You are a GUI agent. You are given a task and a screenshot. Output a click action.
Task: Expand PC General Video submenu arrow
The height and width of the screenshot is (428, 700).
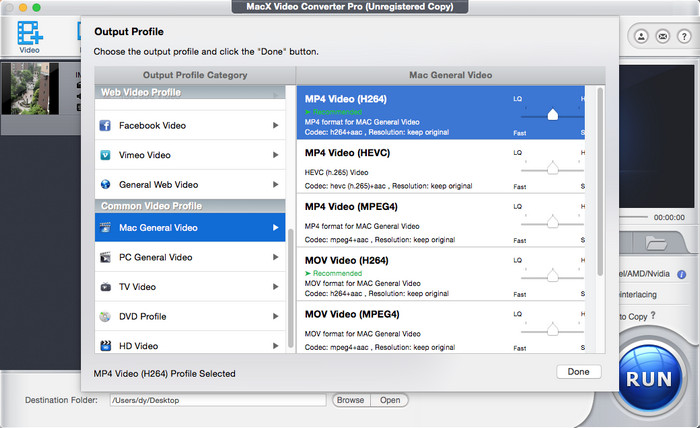pos(275,257)
